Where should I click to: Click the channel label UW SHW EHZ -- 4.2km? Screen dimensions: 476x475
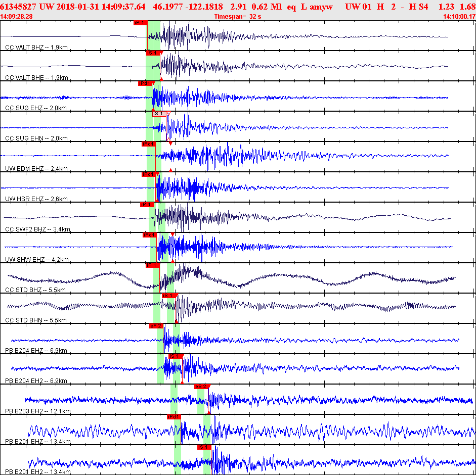[x=37, y=260]
